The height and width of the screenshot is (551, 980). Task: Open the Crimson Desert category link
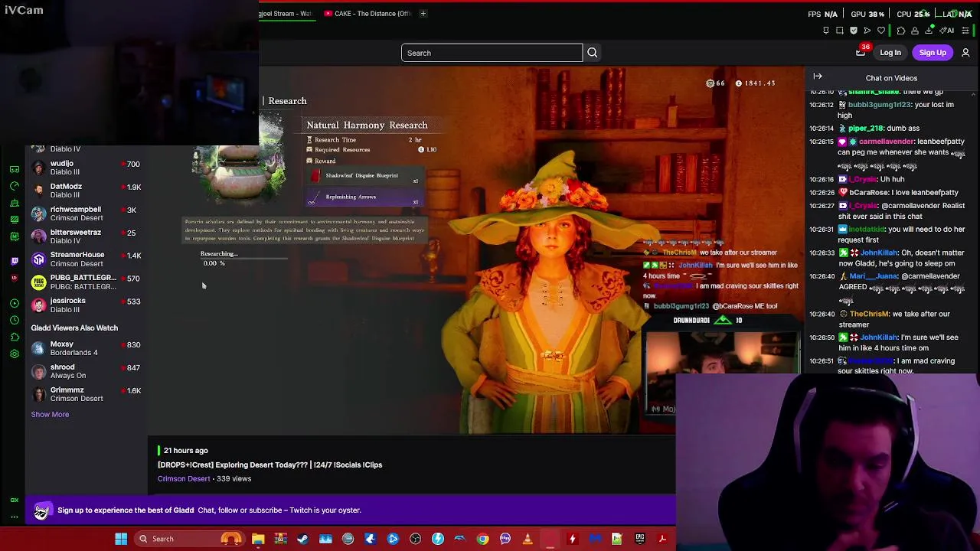coord(184,479)
